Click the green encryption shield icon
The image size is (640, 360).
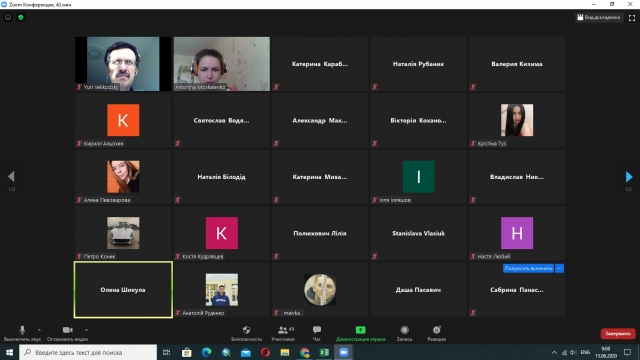(21, 18)
